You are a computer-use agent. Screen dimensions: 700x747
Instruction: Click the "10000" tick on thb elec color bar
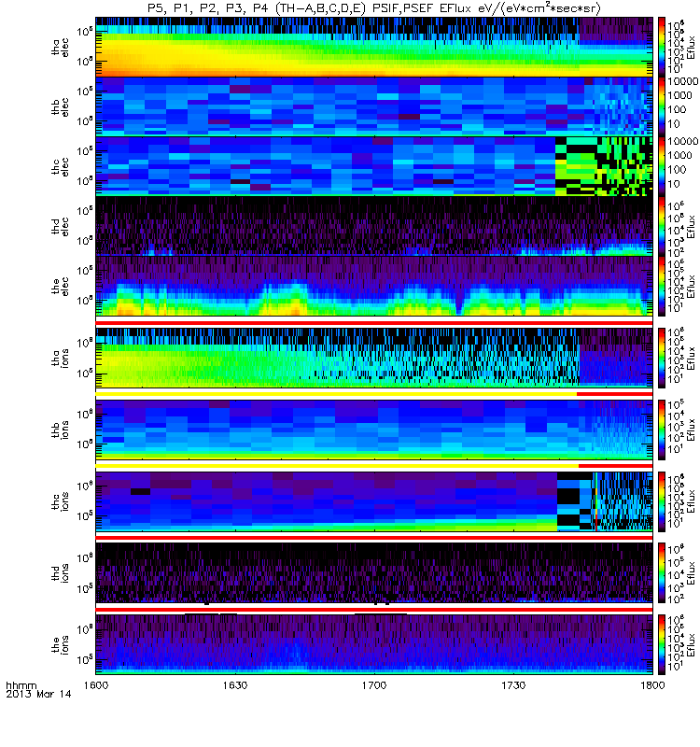point(682,81)
